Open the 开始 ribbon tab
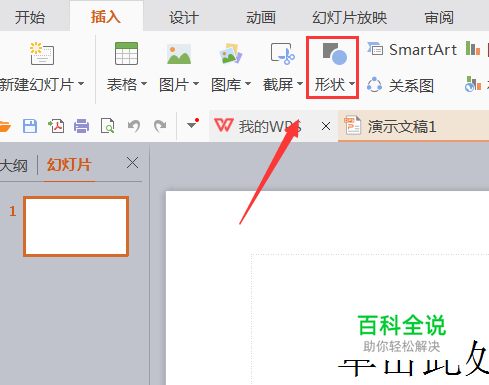This screenshot has width=489, height=385. point(30,17)
